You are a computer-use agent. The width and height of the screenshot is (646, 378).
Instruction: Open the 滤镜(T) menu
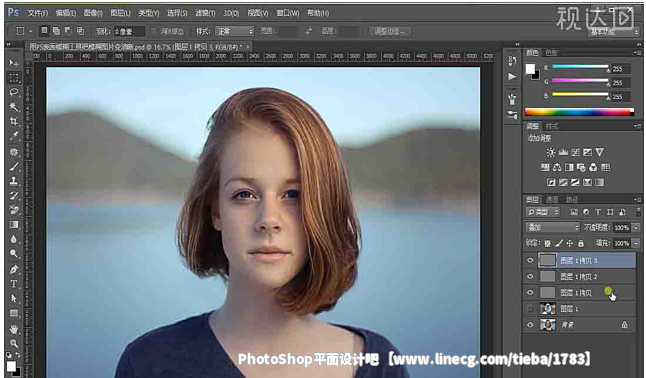[x=205, y=13]
